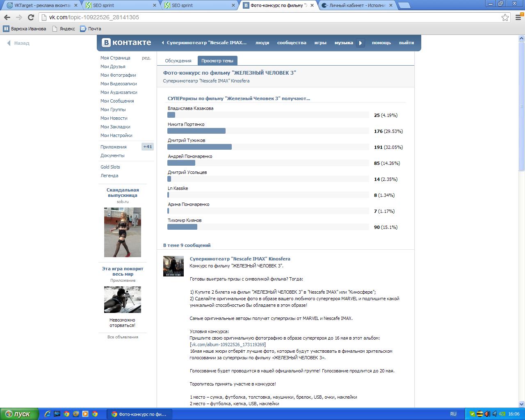
Task: Click игры in the VK top menu
Action: [320, 43]
